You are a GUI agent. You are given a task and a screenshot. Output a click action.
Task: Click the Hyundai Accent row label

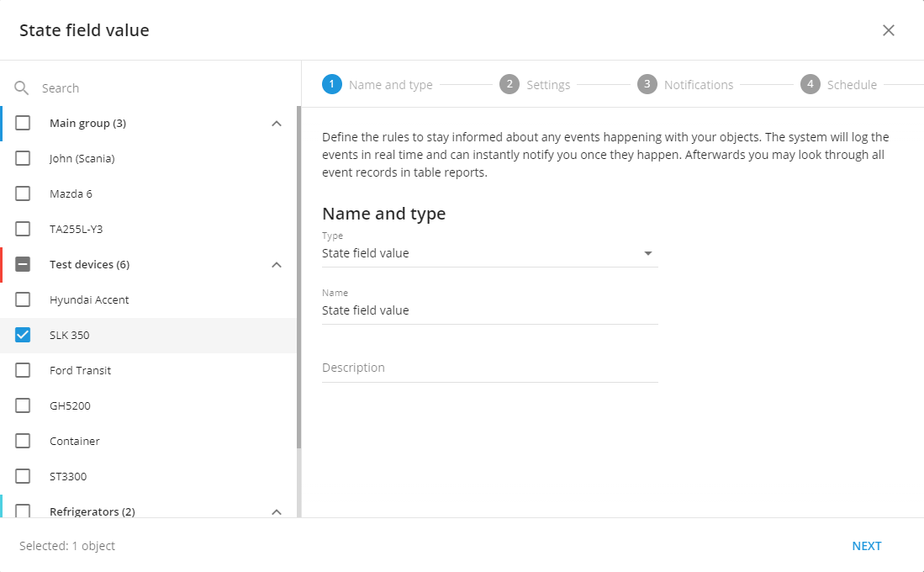point(89,300)
